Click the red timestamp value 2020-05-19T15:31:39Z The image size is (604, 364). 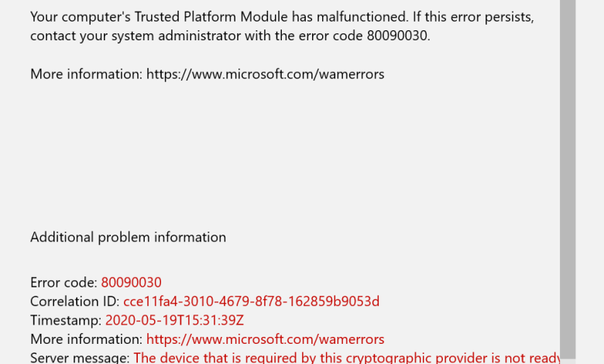coord(175,320)
